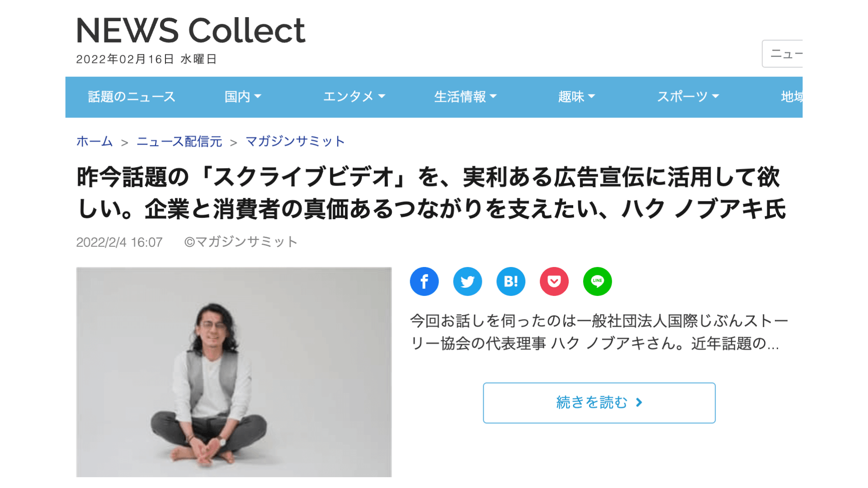This screenshot has height=488, width=868.
Task: Click the NEWS Collect logo
Action: click(x=191, y=31)
